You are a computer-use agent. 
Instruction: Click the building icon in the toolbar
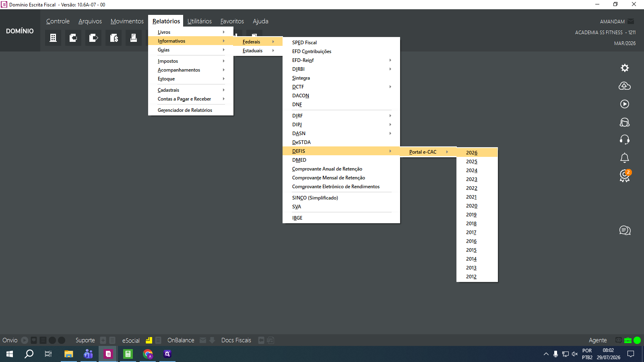click(53, 38)
